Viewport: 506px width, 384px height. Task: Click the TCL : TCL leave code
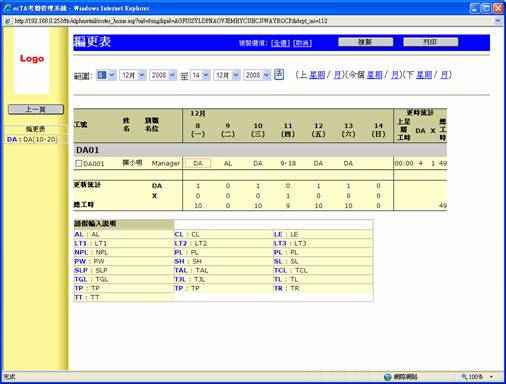point(291,270)
